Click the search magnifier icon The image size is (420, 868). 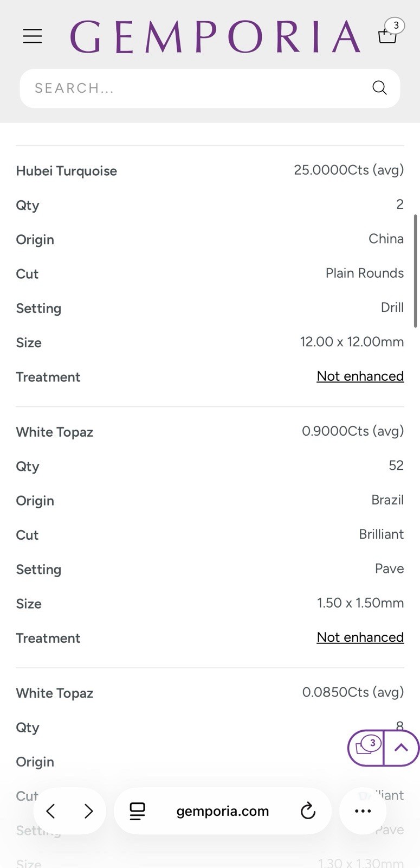[x=379, y=88]
